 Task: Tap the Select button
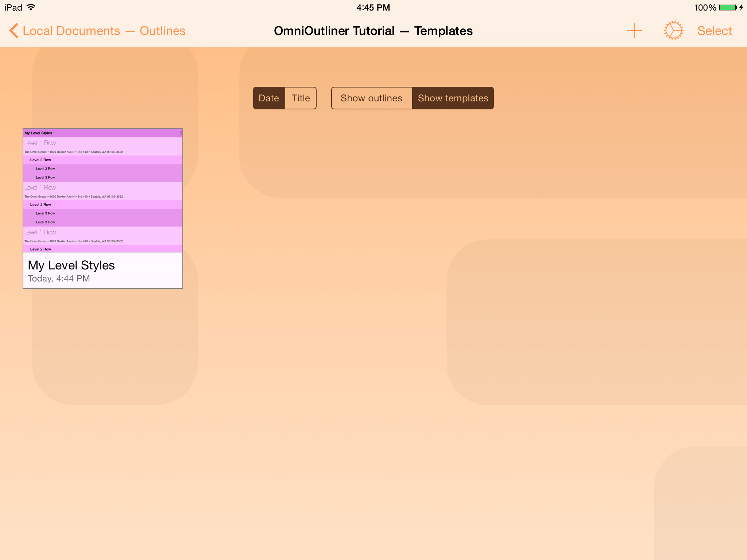(715, 31)
